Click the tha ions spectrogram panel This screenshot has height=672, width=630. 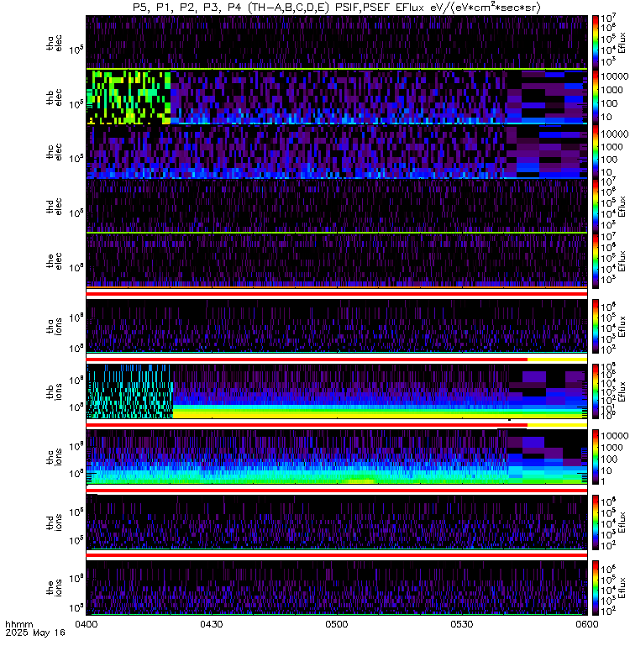337,326
